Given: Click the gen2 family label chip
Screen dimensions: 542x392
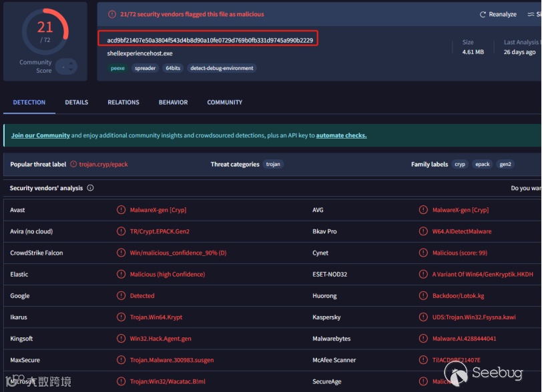Looking at the screenshot, I should click(x=505, y=164).
